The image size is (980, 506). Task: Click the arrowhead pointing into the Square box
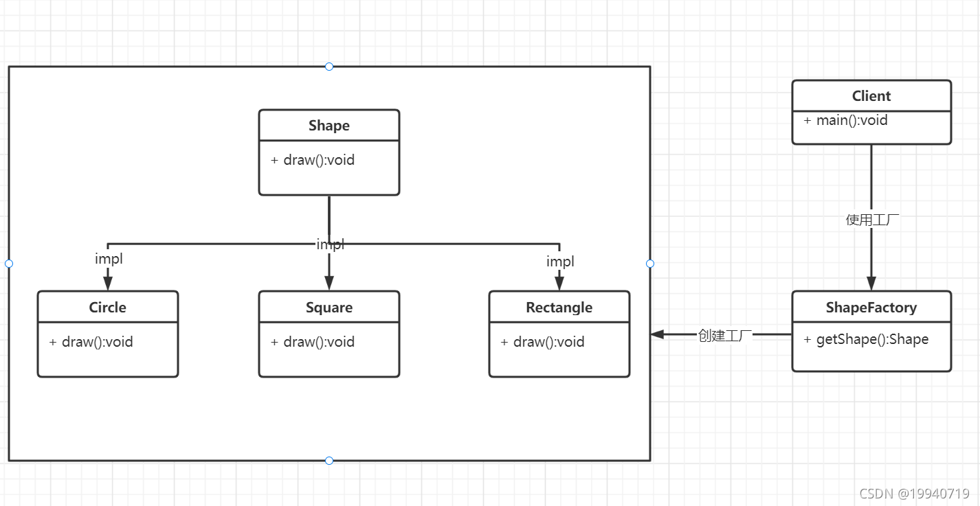[x=329, y=283]
